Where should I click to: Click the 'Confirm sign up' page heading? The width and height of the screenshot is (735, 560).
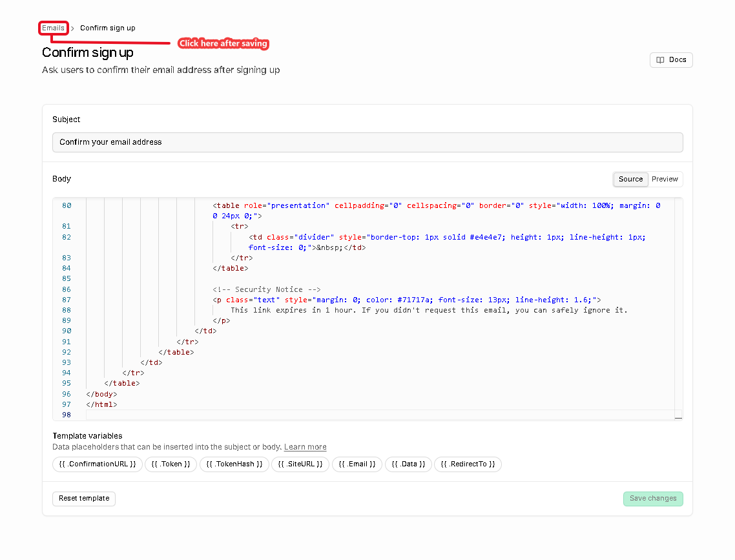[x=88, y=52]
